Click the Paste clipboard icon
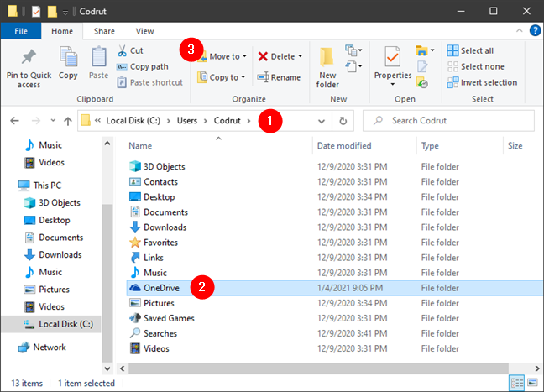 (x=99, y=56)
